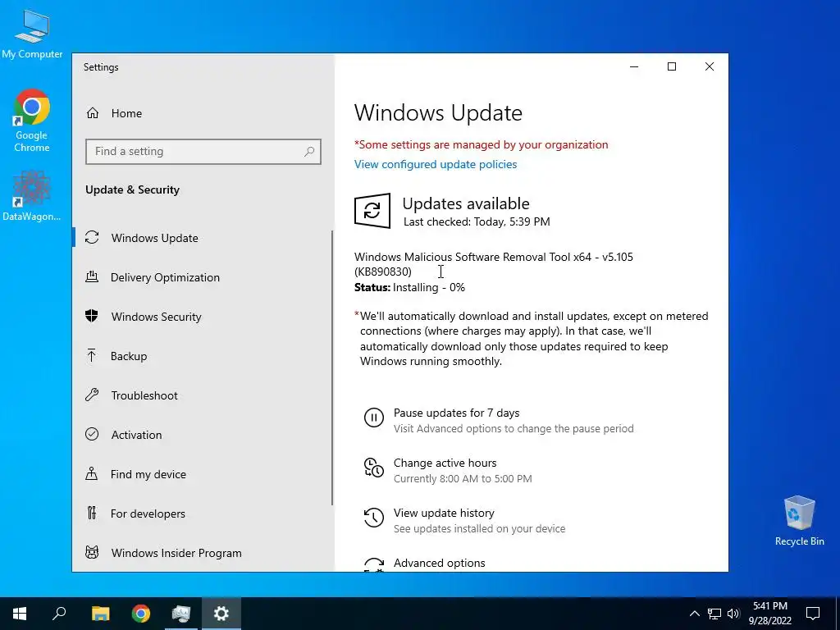Click the history icon beside View update history
The height and width of the screenshot is (630, 840).
tap(374, 518)
